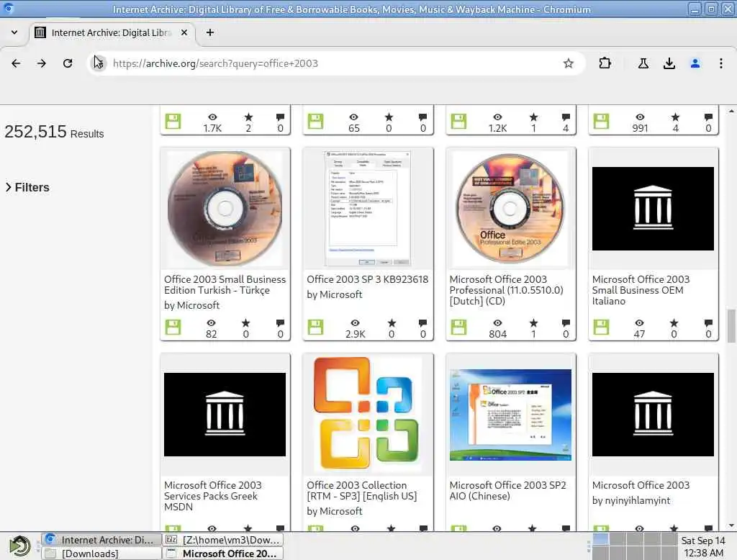Click floppy software icon on Dutch CD card
The height and width of the screenshot is (560, 737).
pos(458,327)
